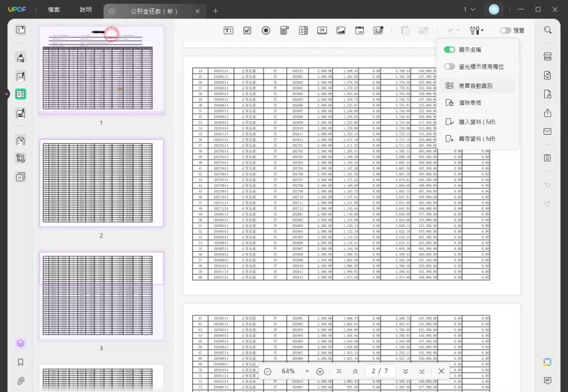Select page 1 thumbnail
This screenshot has width=568, height=392.
click(x=102, y=69)
